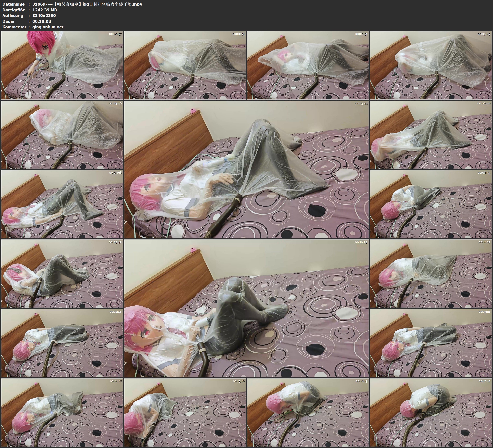This screenshot has width=493, height=448.
Task: Select the 3840x2160 resolution value
Action: (x=44, y=15)
